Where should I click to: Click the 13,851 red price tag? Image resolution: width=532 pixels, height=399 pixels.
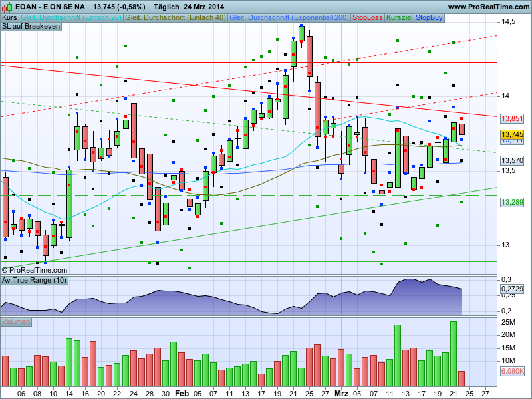pos(512,118)
